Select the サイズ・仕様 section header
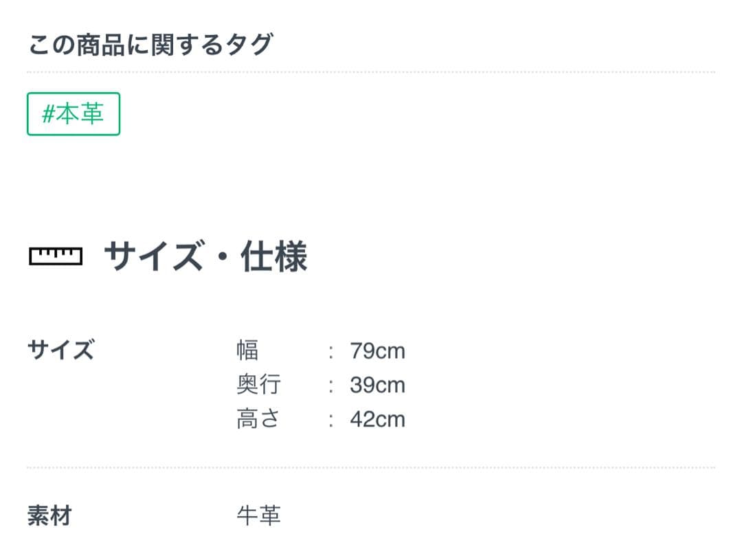The image size is (742, 560). [206, 258]
